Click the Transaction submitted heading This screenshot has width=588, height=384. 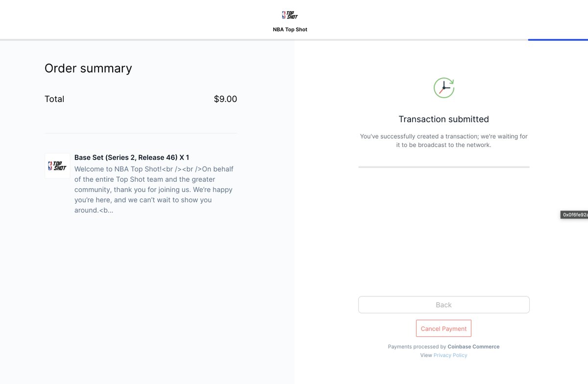(444, 119)
